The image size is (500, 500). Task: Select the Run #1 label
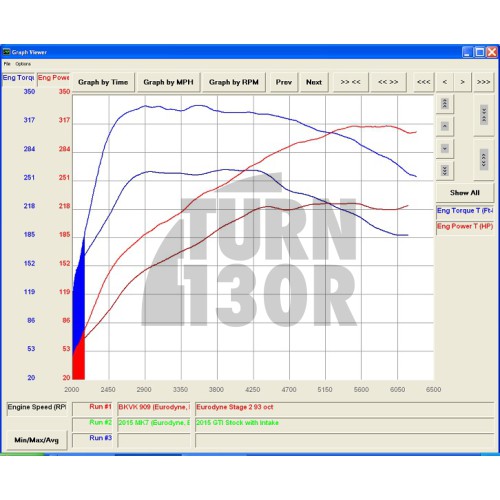[x=92, y=408]
